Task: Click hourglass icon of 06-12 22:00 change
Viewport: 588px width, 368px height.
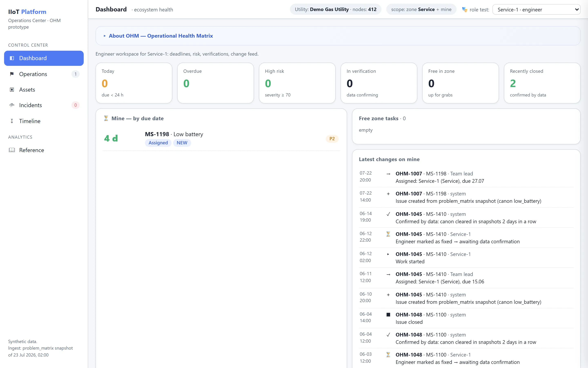Action: point(388,234)
